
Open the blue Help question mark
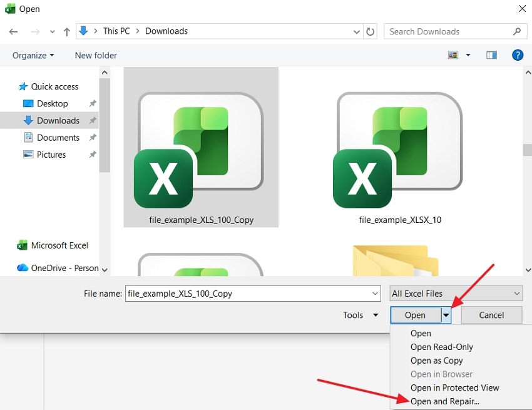pos(518,55)
